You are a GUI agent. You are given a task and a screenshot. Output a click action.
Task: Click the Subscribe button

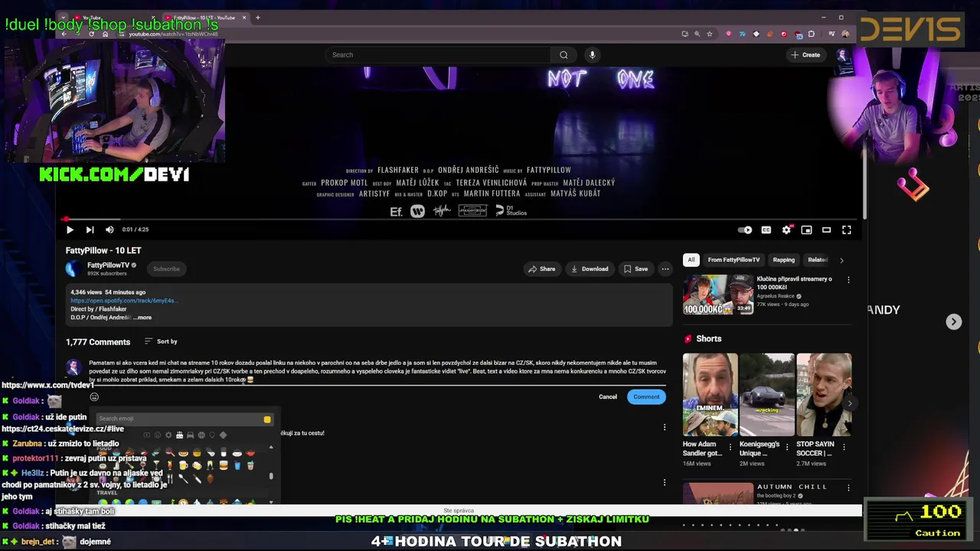pyautogui.click(x=166, y=269)
